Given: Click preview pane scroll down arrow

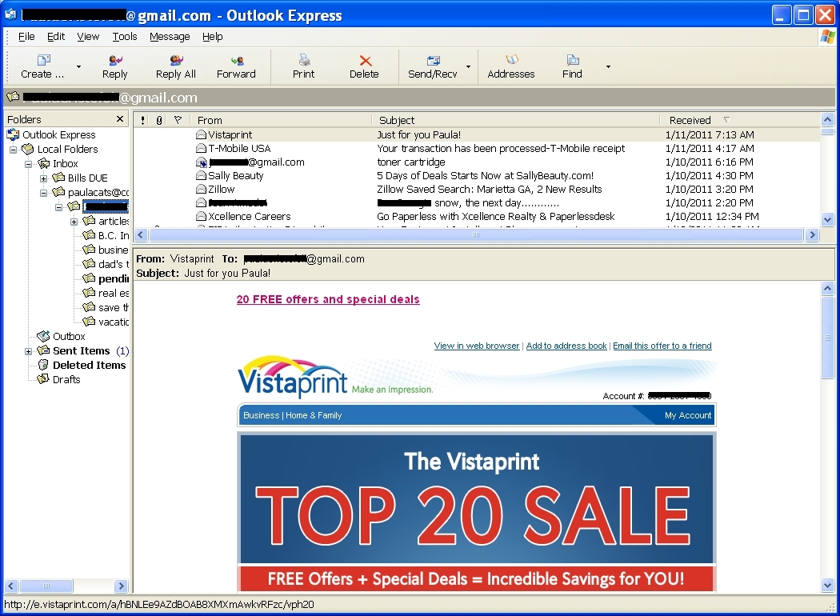Looking at the screenshot, I should pyautogui.click(x=827, y=586).
